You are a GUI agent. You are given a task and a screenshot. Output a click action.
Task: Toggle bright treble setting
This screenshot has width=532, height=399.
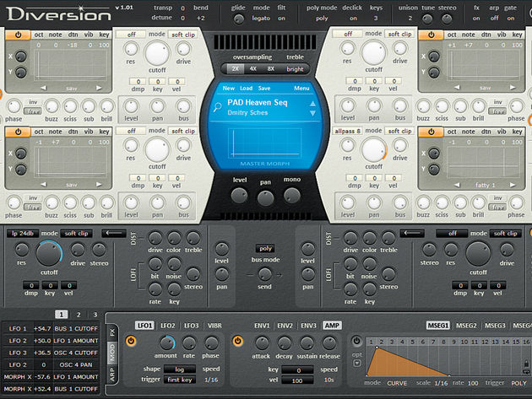click(295, 69)
